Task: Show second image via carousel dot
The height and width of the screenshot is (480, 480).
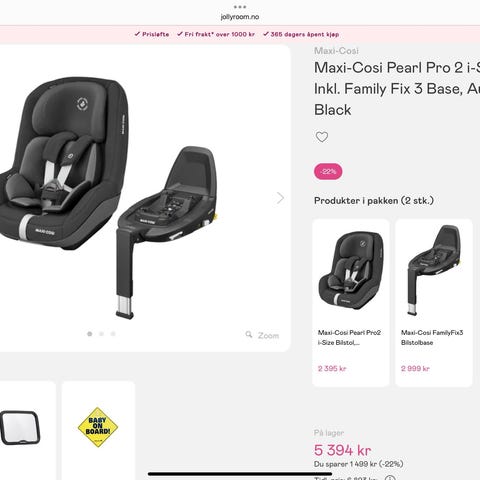Action: tap(101, 334)
